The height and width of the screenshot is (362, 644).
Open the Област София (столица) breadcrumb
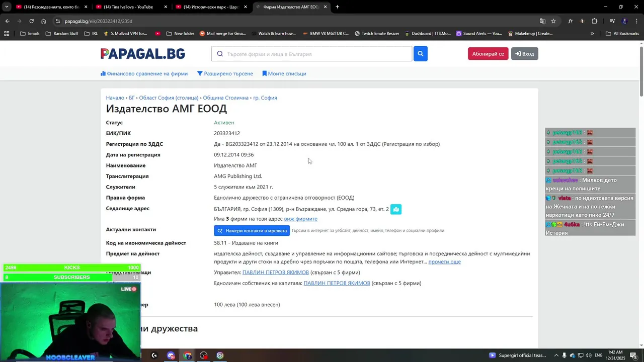pyautogui.click(x=169, y=98)
